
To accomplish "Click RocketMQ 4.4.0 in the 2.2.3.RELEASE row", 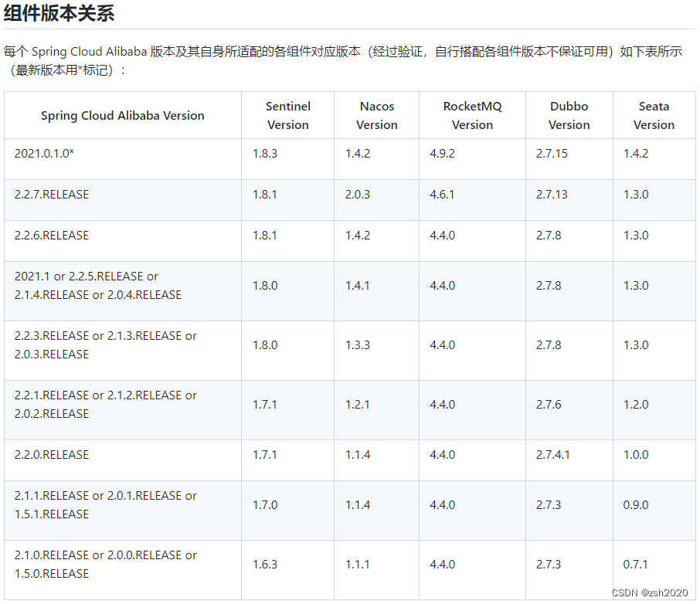I will click(442, 345).
